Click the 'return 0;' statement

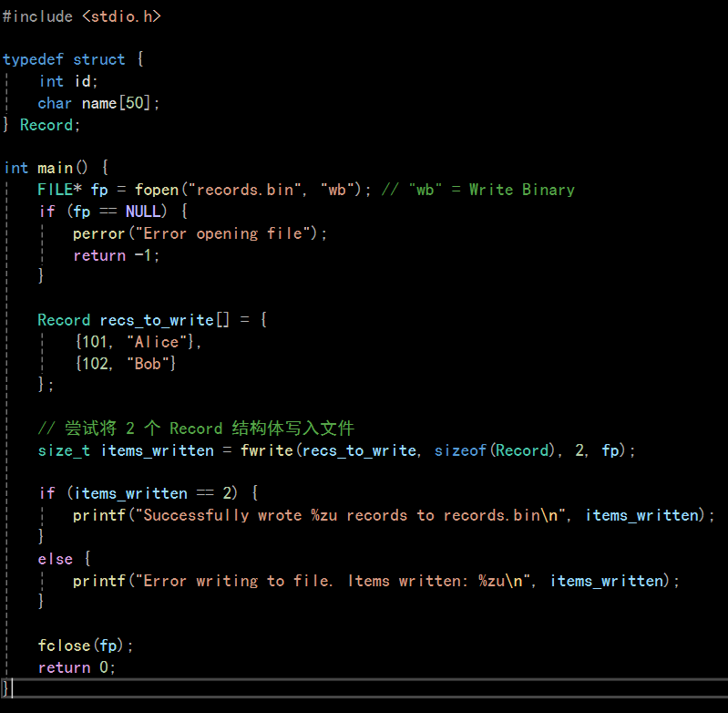(x=77, y=667)
